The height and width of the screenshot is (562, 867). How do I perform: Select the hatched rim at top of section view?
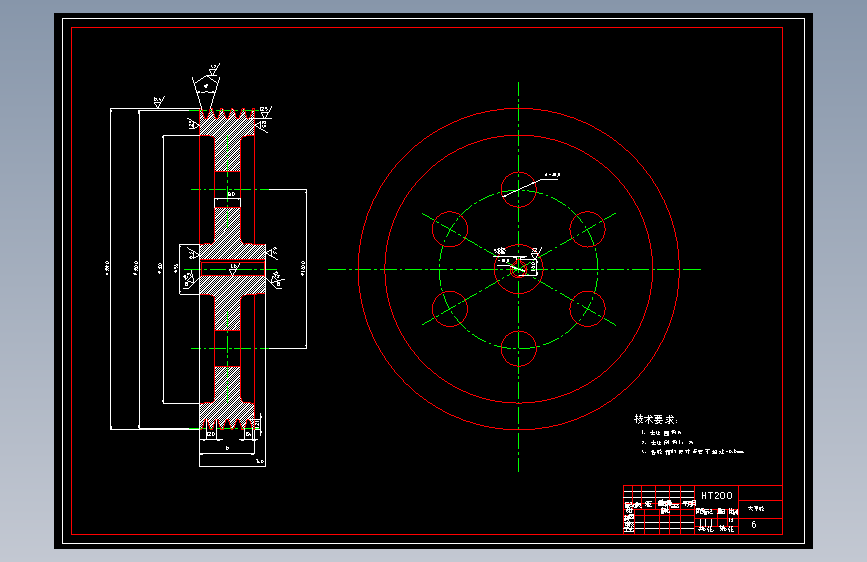(x=227, y=124)
